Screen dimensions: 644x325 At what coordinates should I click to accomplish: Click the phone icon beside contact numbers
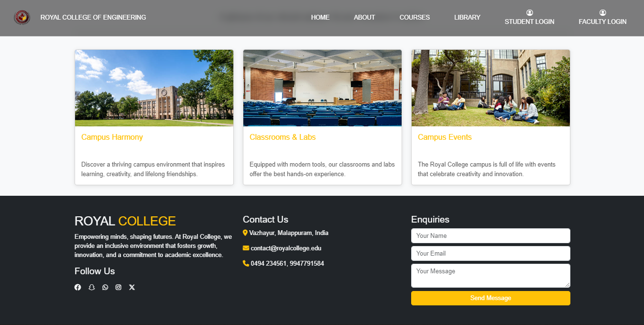click(x=246, y=263)
